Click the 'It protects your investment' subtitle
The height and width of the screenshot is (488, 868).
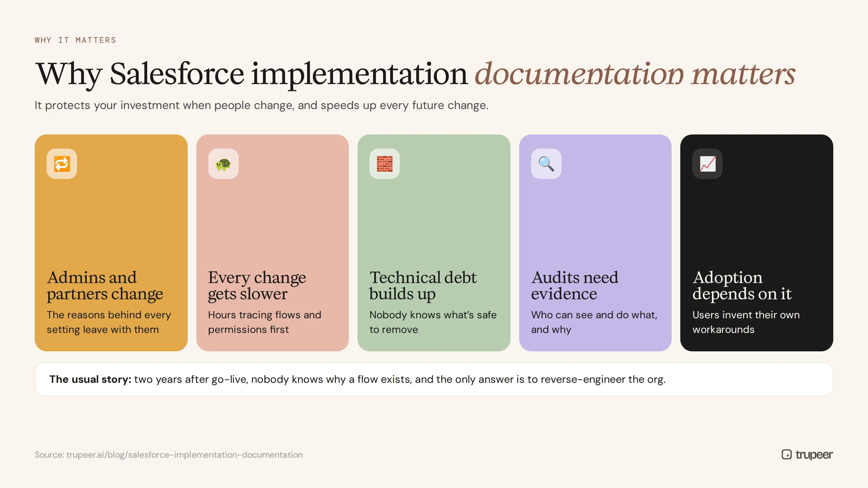point(261,105)
